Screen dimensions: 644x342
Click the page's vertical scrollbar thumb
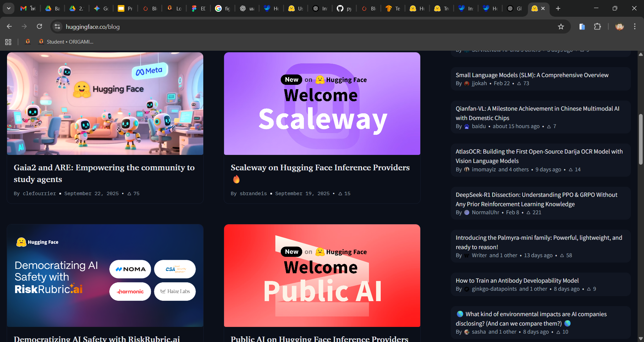pos(641,139)
